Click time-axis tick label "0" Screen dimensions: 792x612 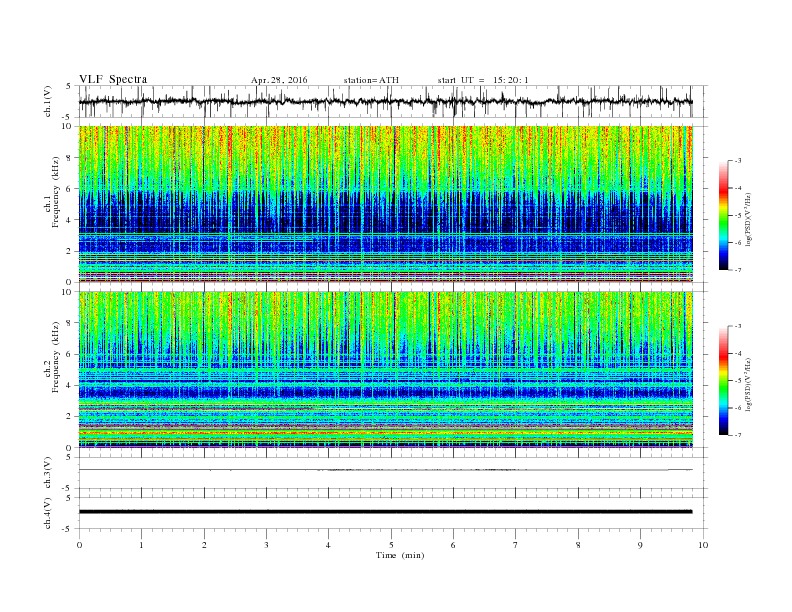coord(79,545)
